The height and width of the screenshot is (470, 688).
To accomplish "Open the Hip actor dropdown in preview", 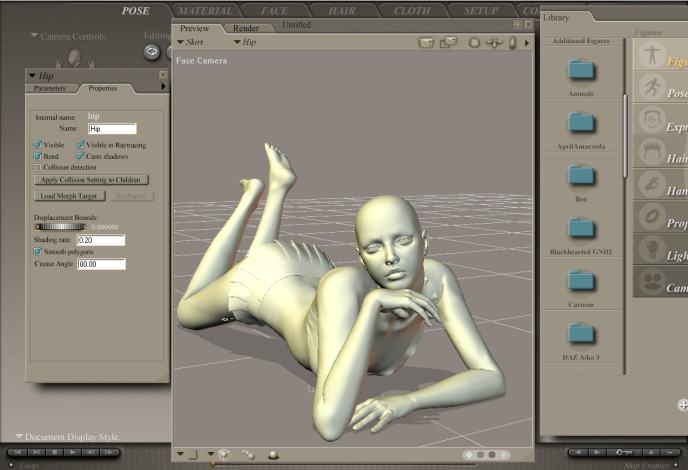I will 244,43.
